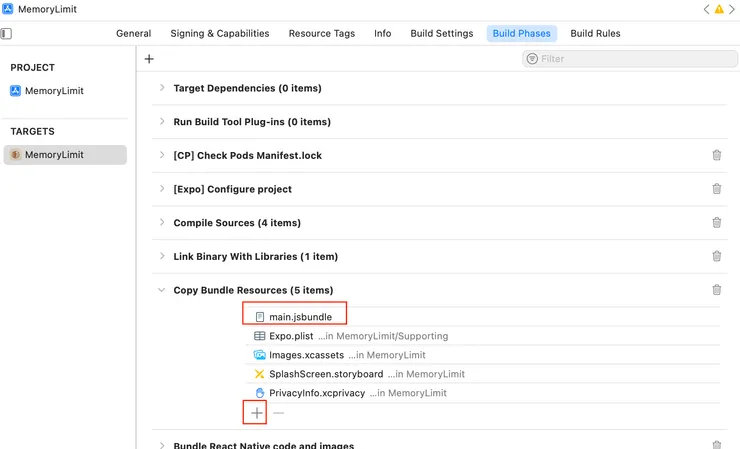Collapse Copy Bundle Resources section
The height and width of the screenshot is (449, 740).
tap(162, 290)
